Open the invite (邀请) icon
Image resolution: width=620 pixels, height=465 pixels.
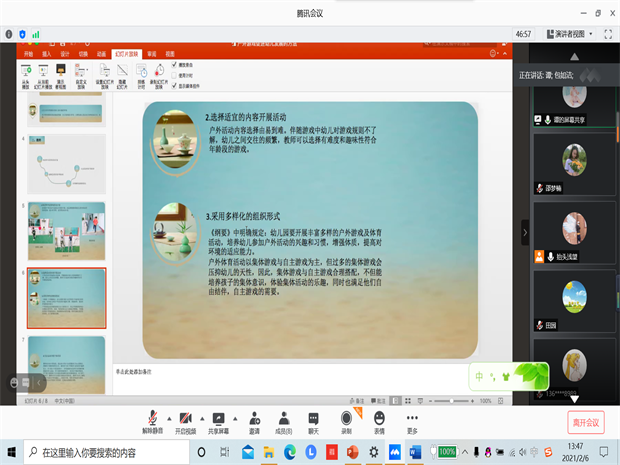[x=253, y=418]
